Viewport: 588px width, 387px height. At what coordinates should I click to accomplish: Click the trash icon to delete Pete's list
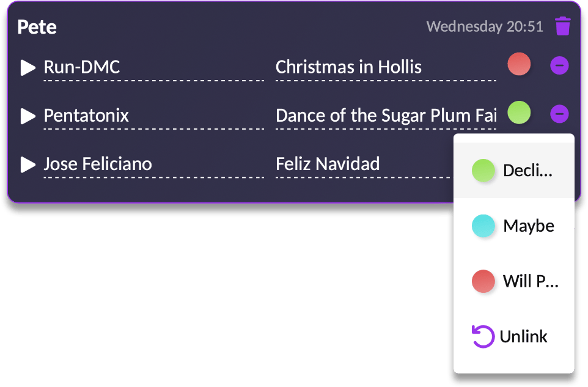(x=562, y=26)
